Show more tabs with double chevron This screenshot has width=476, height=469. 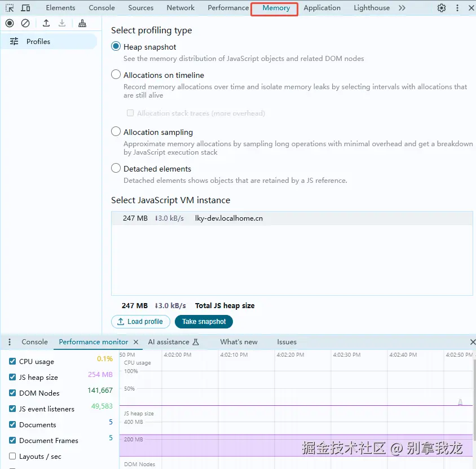coord(402,8)
